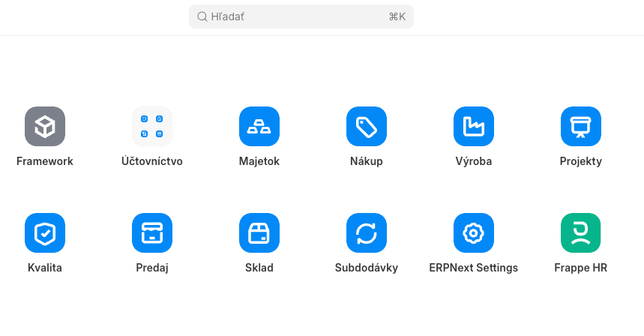
Task: Open the Framework app icon
Action: point(45,126)
